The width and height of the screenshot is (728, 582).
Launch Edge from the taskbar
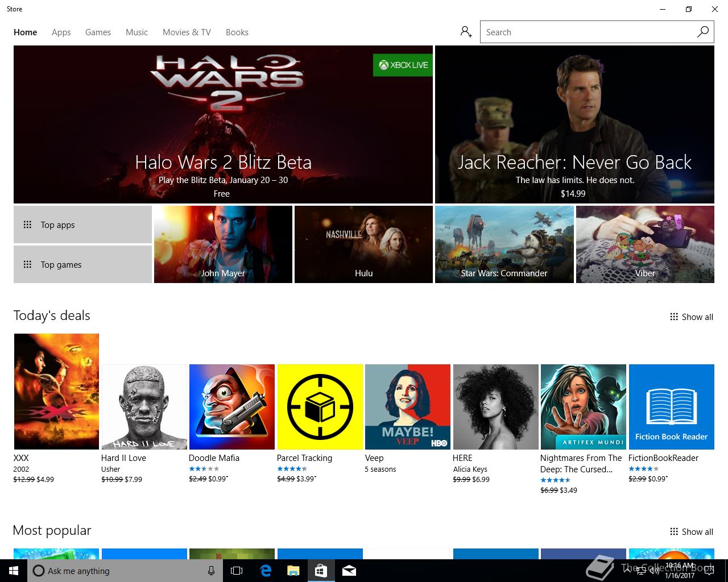click(265, 571)
